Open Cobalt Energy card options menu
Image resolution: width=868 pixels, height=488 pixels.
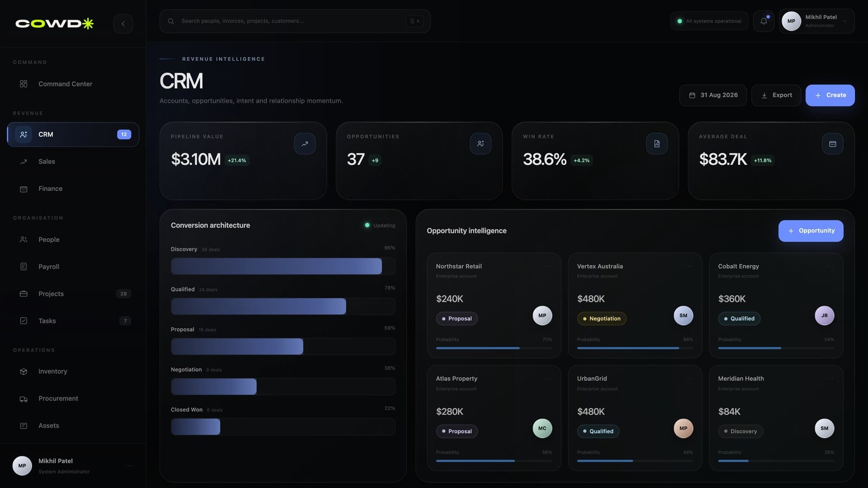[x=830, y=266]
